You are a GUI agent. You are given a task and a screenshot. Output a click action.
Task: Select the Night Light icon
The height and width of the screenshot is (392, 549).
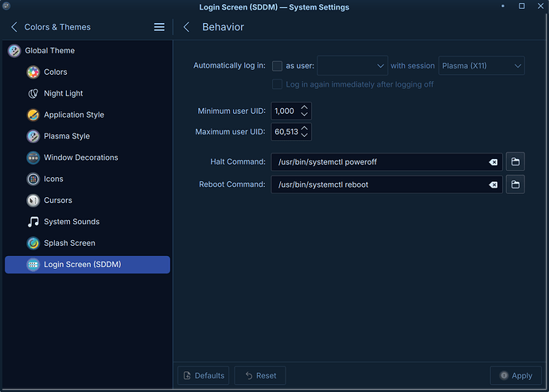pos(33,94)
